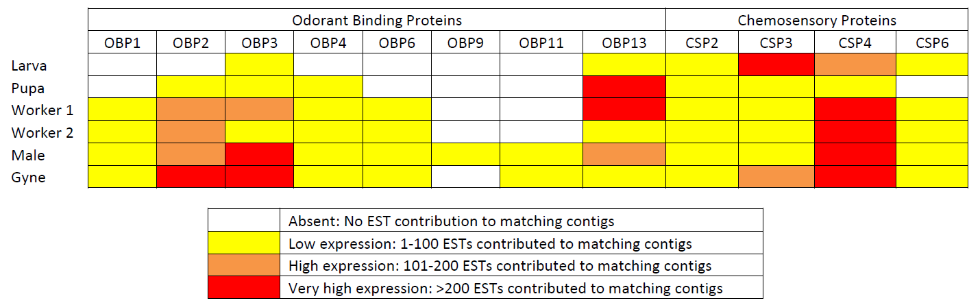Select the Gyne row label

point(29,178)
